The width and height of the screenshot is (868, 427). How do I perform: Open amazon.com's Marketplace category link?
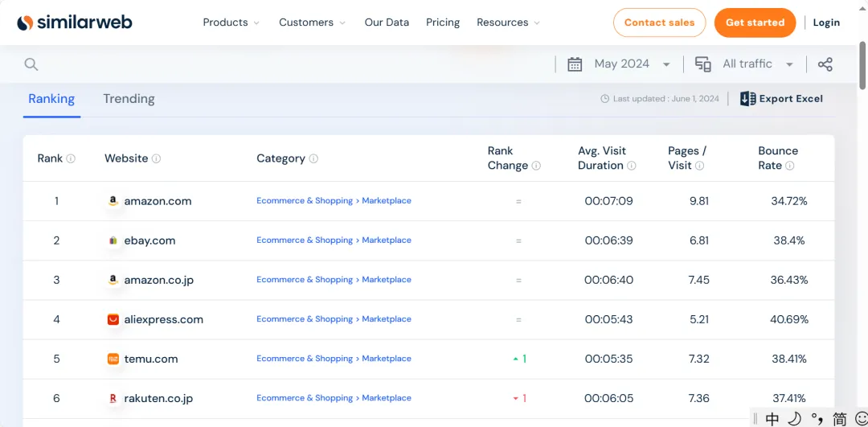[x=387, y=200]
